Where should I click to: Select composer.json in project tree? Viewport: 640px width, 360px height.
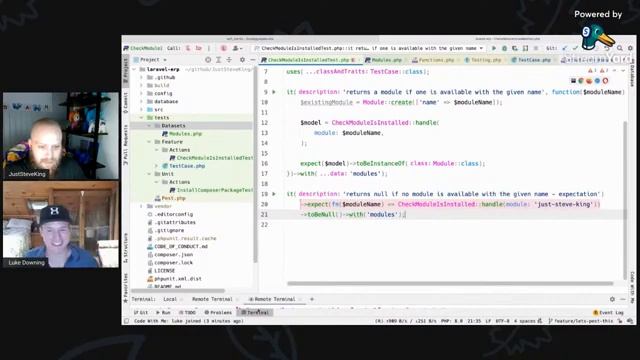coord(173,255)
